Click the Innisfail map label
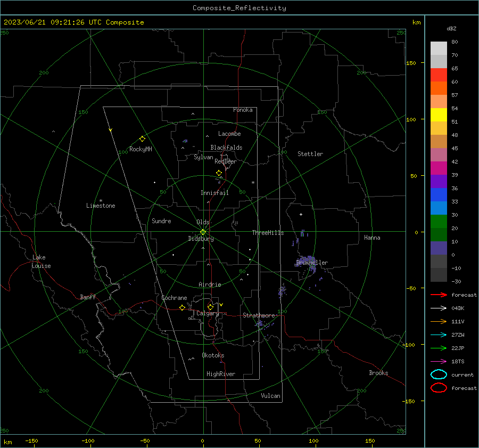479x448 pixels. tap(214, 193)
